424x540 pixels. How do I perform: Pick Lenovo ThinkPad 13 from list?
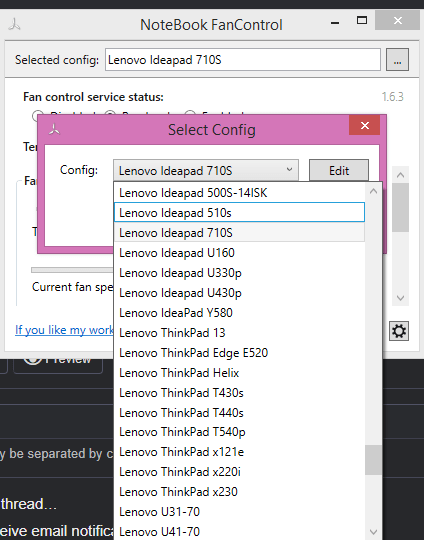click(239, 332)
